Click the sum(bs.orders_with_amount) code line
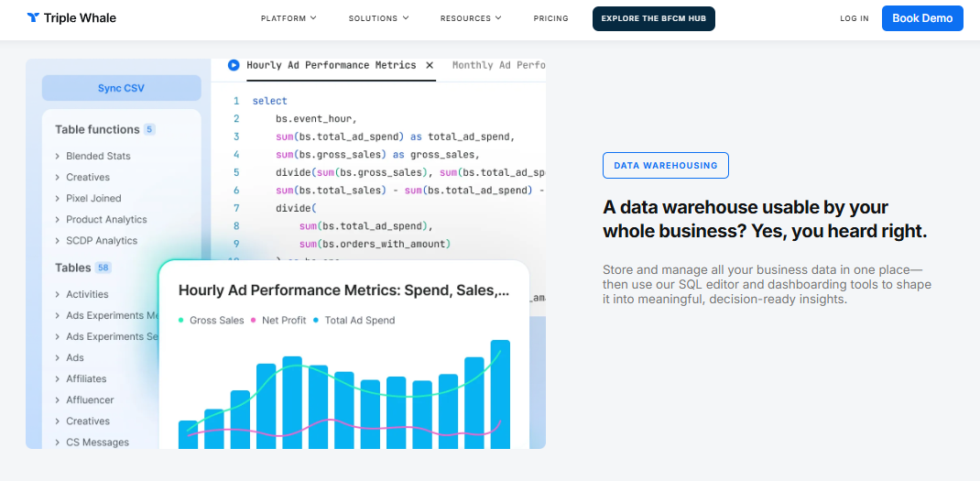The width and height of the screenshot is (980, 481). (375, 244)
